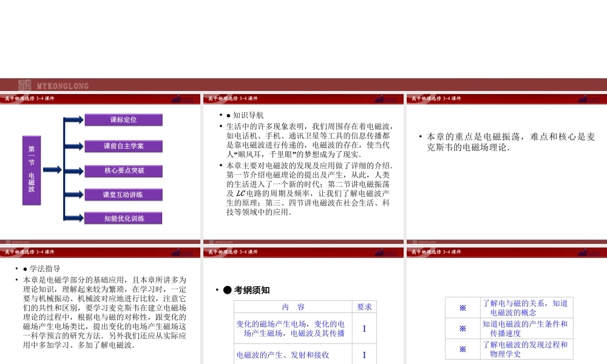Click the logo in 知识导航 slide's header corner
Image resolution: width=607 pixels, height=364 pixels.
tap(385, 99)
